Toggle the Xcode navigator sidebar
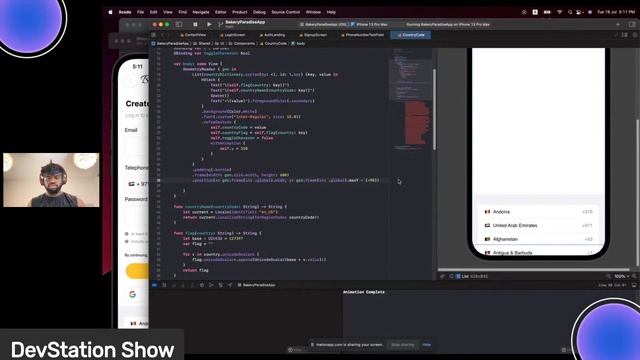 [x=179, y=24]
